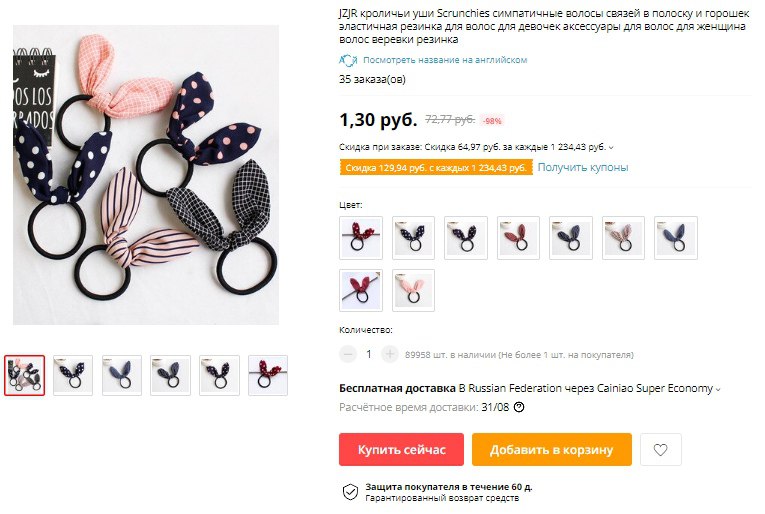Increase quantity with the plus button

point(389,354)
